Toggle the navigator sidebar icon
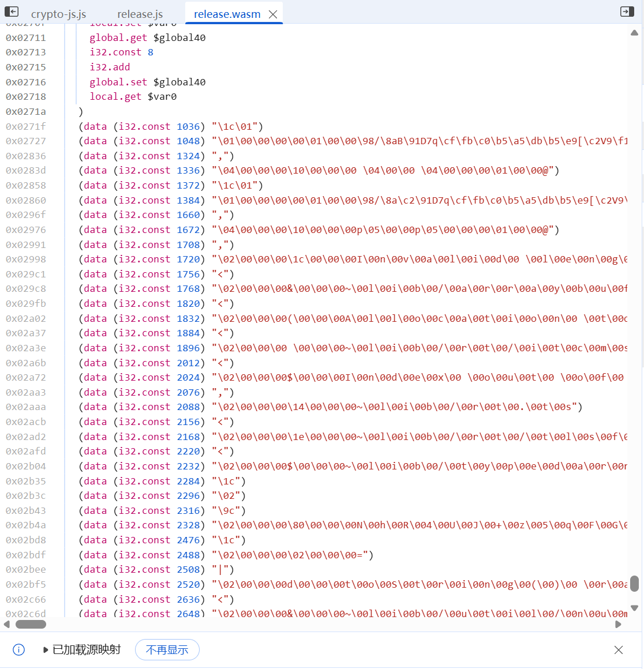Image resolution: width=644 pixels, height=669 pixels. pyautogui.click(x=12, y=12)
